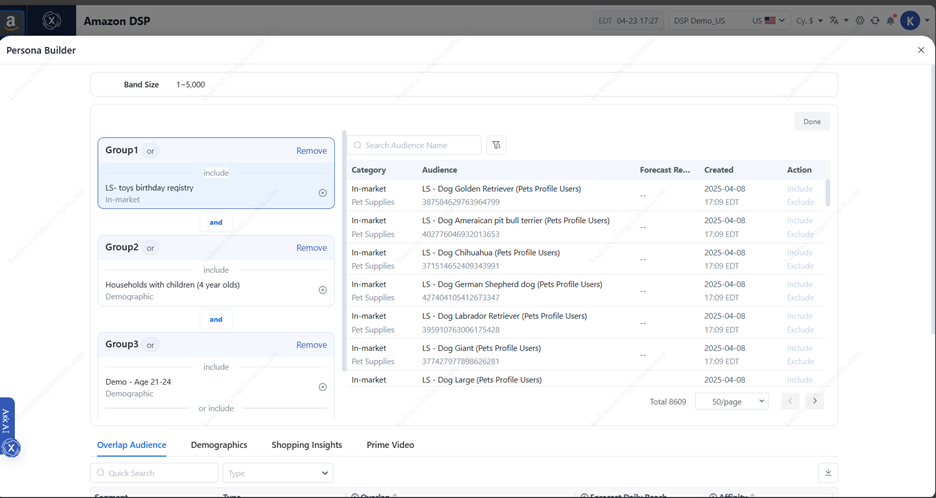Toggle the 'and' connector between Group1 and Group2
Image resolution: width=936 pixels, height=498 pixels.
click(x=216, y=222)
